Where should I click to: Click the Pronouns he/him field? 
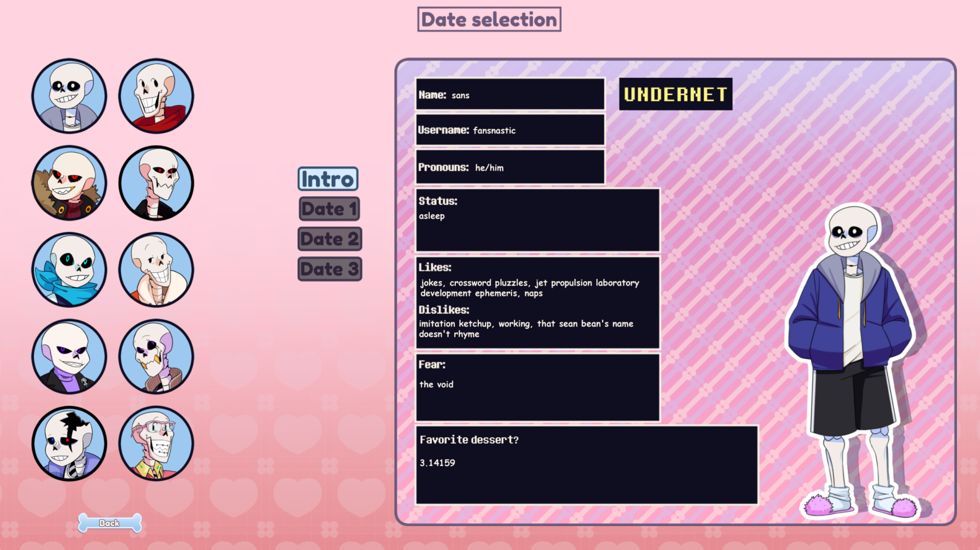coord(510,167)
